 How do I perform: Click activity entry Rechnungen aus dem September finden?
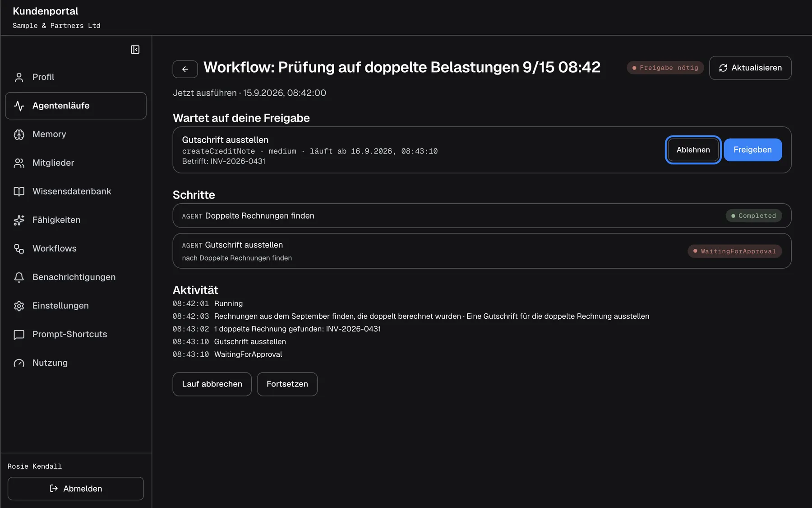411,316
